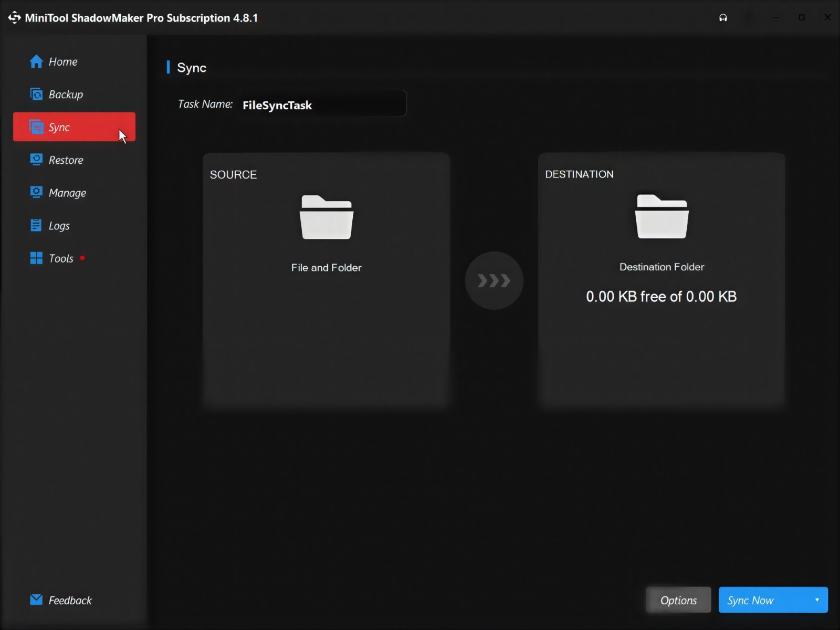Viewport: 840px width, 630px height.
Task: Click the SOURCE panel heading
Action: (233, 175)
